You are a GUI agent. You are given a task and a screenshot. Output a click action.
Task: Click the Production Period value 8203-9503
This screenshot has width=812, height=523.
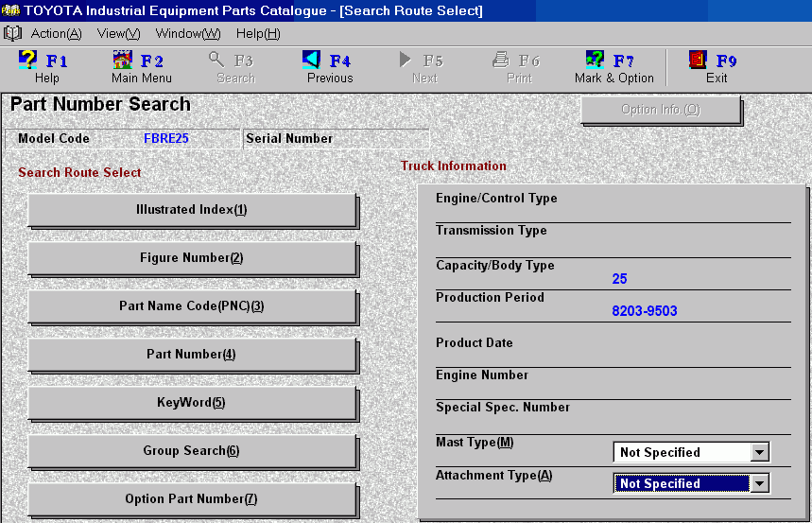pyautogui.click(x=645, y=311)
